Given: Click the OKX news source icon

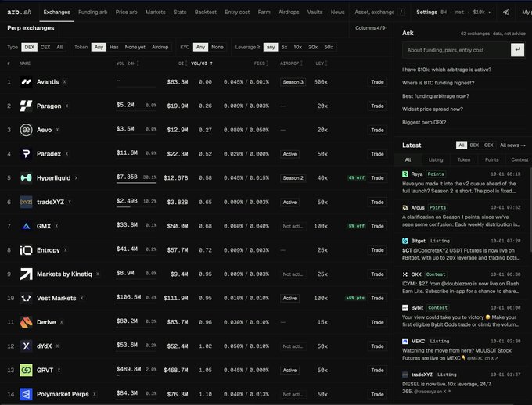Looking at the screenshot, I should coord(405,274).
